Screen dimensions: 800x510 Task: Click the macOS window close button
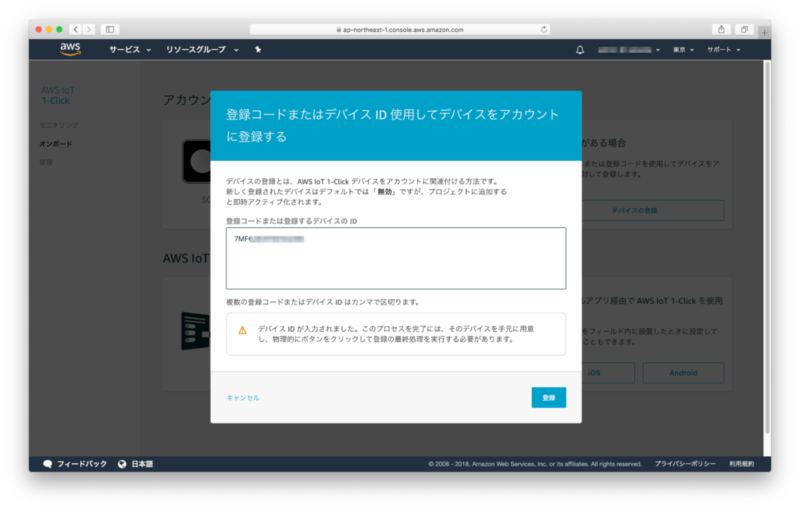[39, 30]
